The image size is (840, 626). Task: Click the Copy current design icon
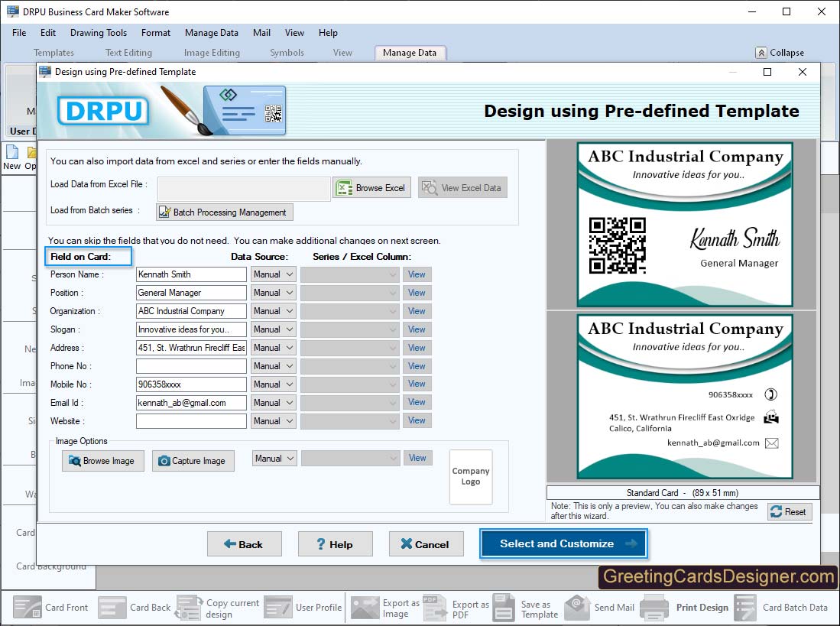pyautogui.click(x=189, y=607)
